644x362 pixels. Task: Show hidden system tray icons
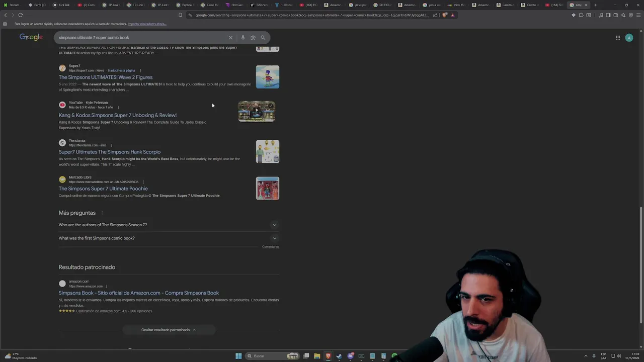587,356
